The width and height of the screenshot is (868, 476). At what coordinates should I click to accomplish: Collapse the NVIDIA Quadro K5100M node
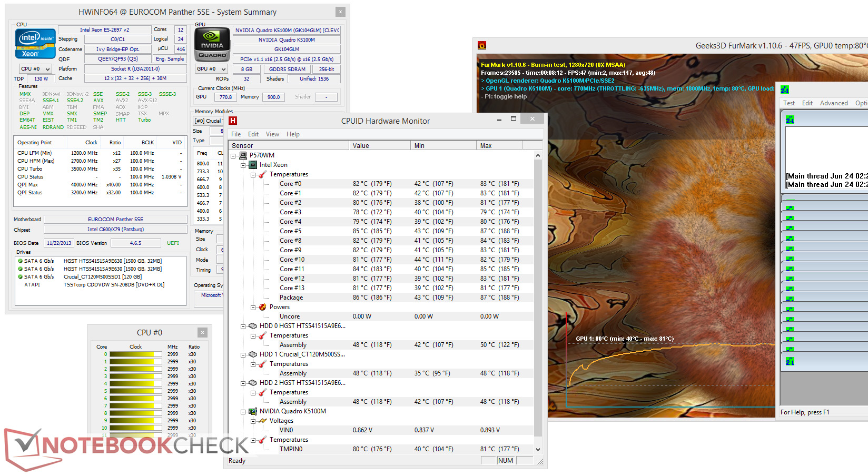(243, 411)
